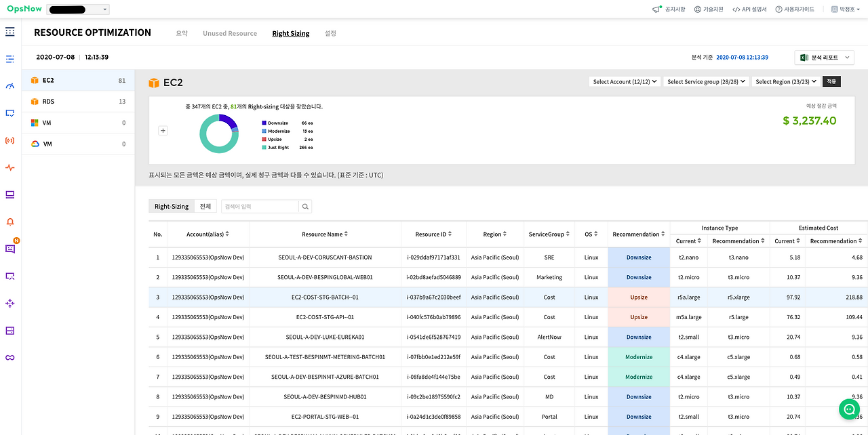The height and width of the screenshot is (435, 868).
Task: Toggle the 전체 table view
Action: click(205, 207)
